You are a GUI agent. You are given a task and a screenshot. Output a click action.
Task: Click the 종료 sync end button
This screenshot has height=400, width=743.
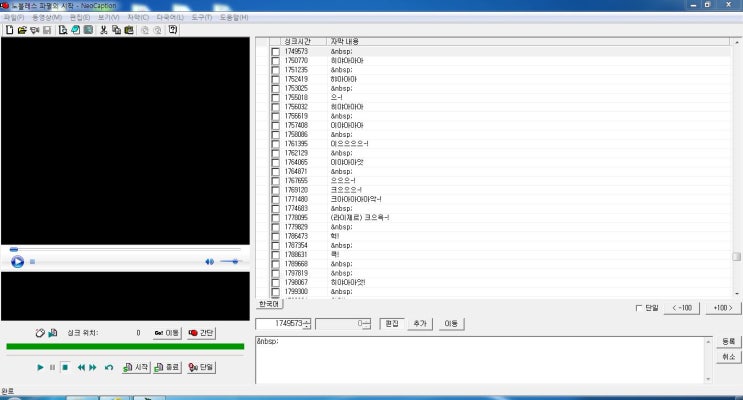click(x=167, y=367)
